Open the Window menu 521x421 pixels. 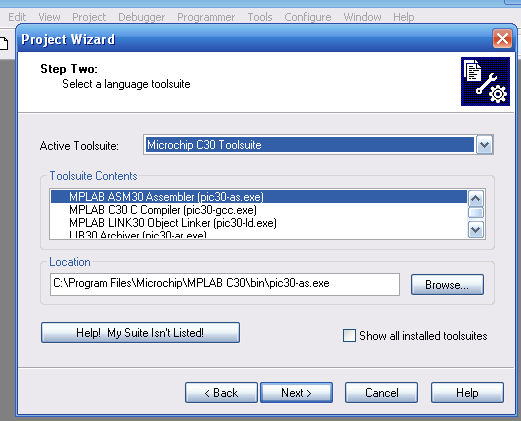[362, 17]
